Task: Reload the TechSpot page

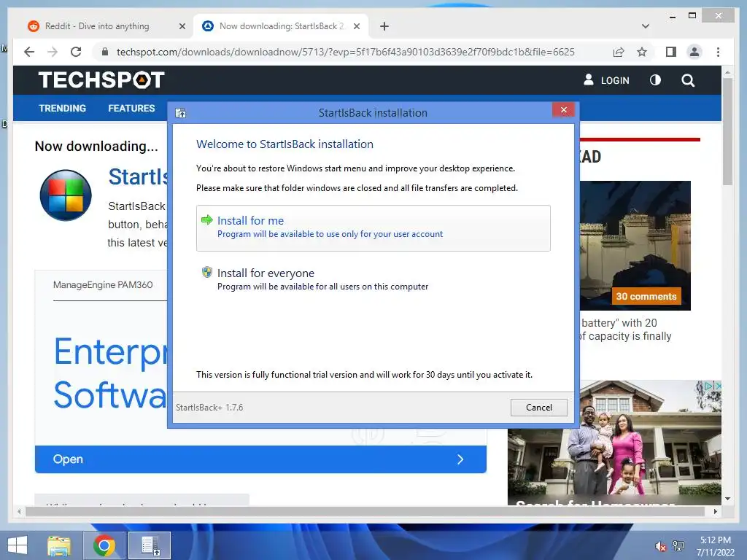Action: click(x=76, y=52)
